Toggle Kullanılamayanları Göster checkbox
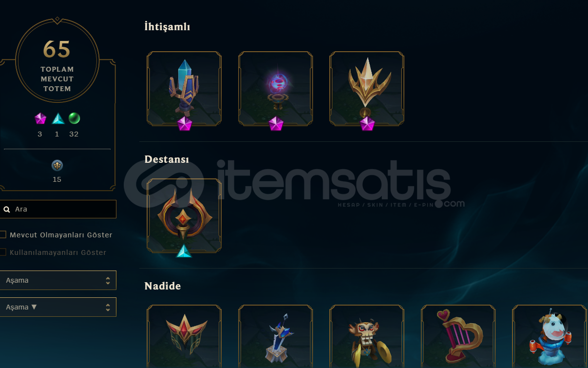The image size is (588, 368). tap(3, 252)
